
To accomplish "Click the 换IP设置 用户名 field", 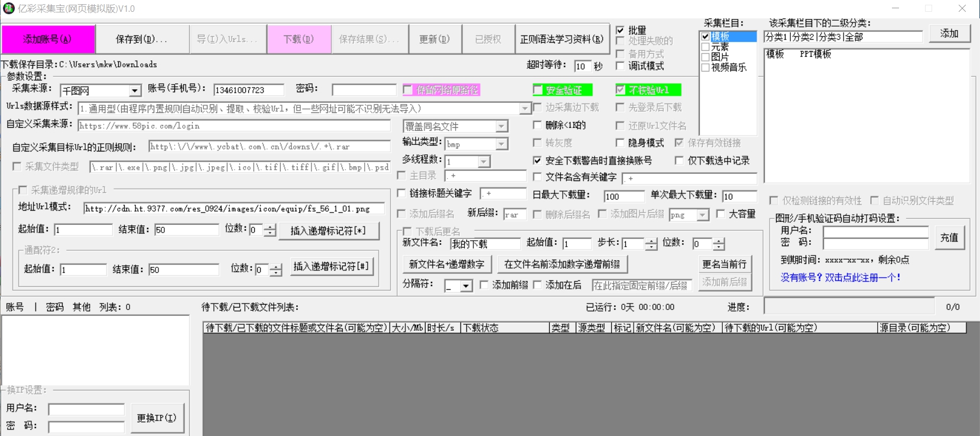I will point(86,409).
